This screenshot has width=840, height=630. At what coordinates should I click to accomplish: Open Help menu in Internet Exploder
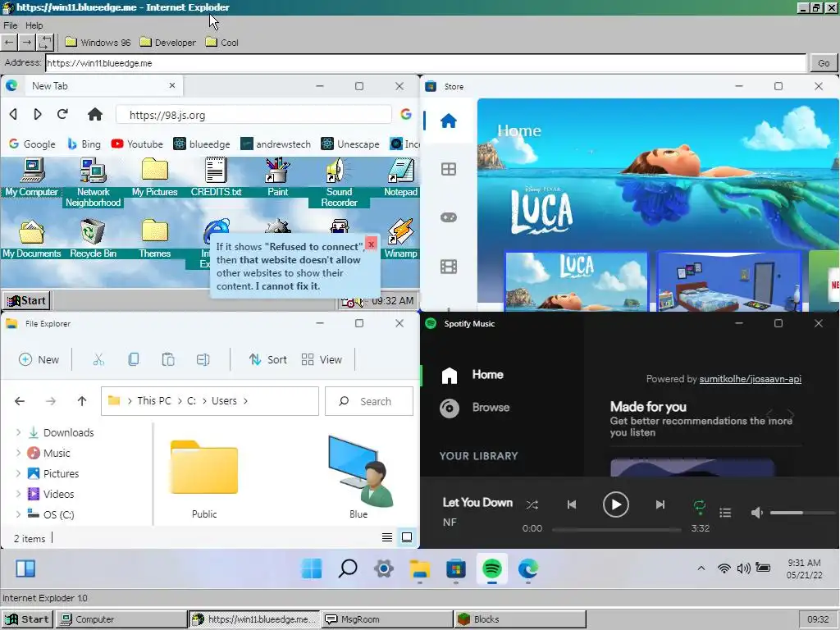click(x=34, y=25)
